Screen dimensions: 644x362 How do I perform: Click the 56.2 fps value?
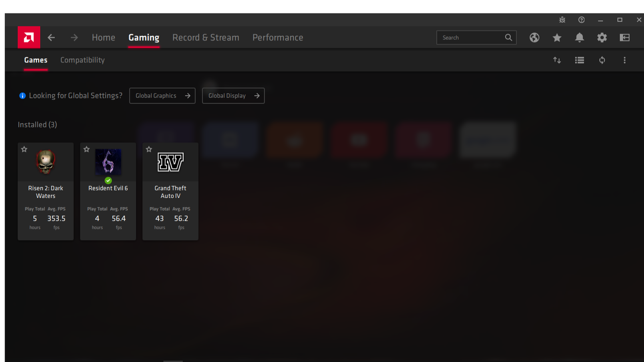pyautogui.click(x=181, y=219)
